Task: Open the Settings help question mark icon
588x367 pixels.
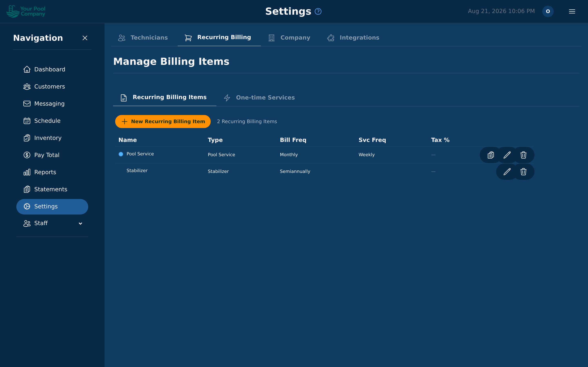Action: tap(318, 11)
